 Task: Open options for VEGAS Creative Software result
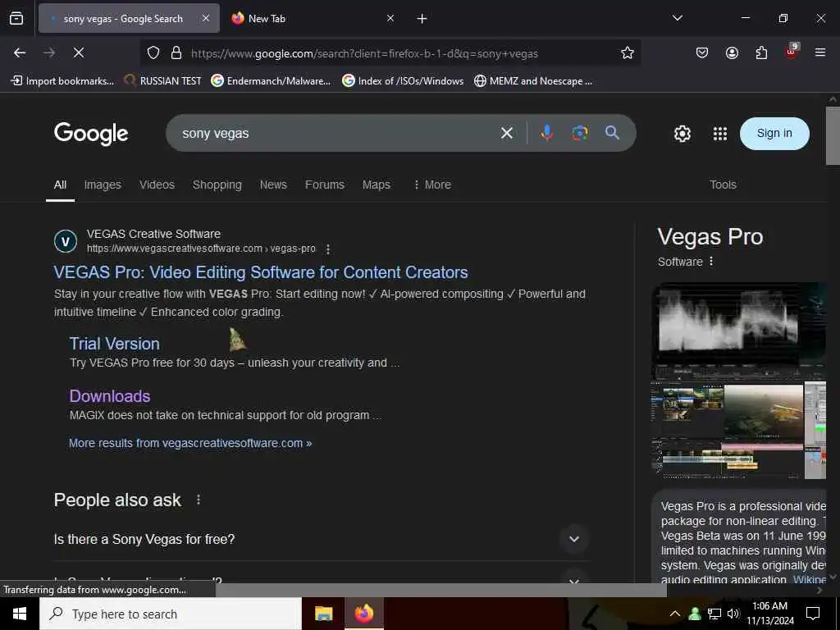328,249
